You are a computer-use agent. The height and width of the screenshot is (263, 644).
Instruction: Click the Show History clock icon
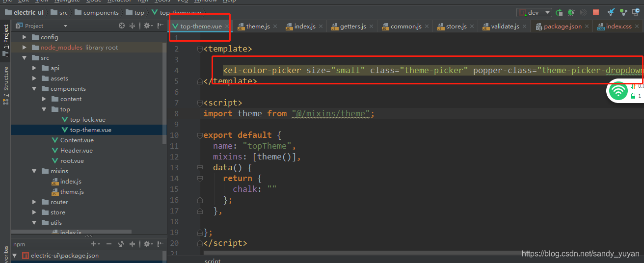[636, 12]
